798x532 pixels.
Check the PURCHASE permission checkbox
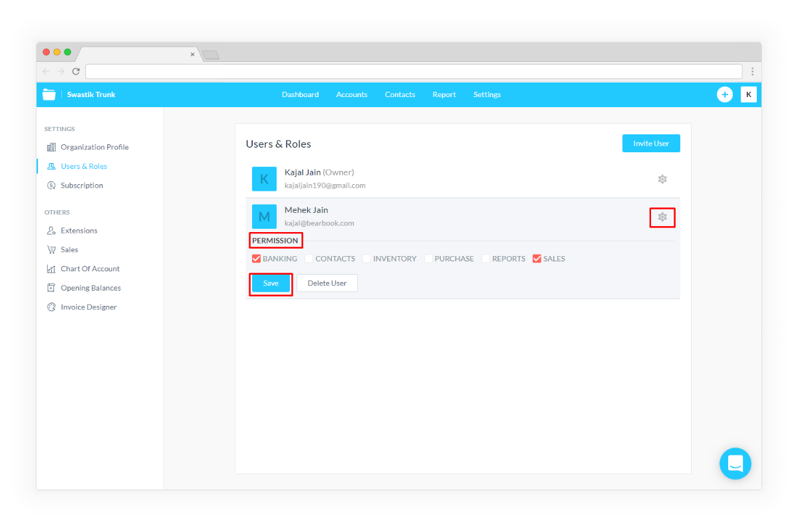click(x=428, y=259)
